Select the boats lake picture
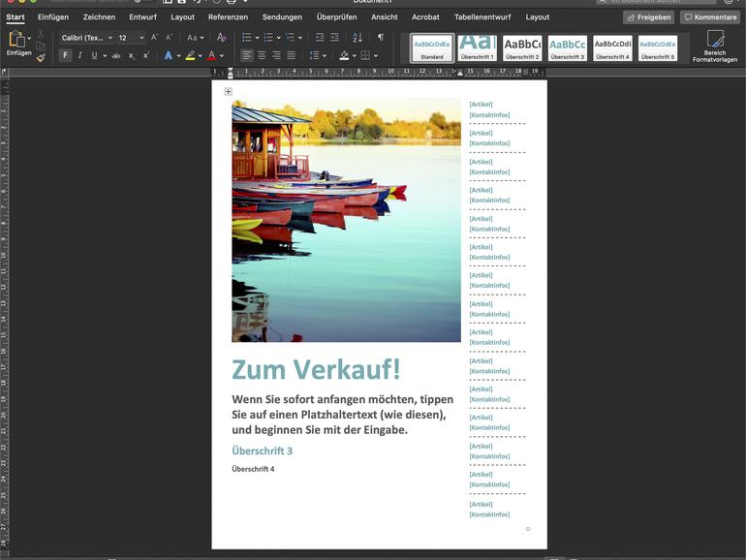Viewport: 746px width, 560px height. (x=347, y=220)
